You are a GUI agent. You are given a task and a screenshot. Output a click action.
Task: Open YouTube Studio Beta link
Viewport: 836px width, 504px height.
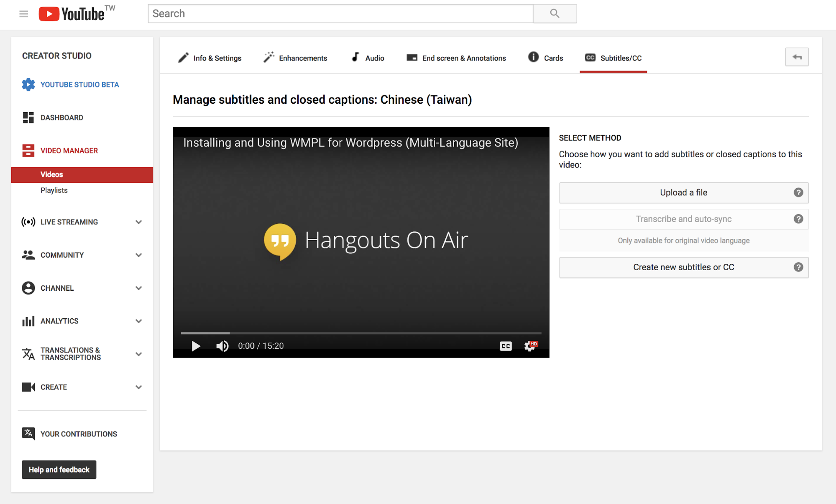(79, 84)
